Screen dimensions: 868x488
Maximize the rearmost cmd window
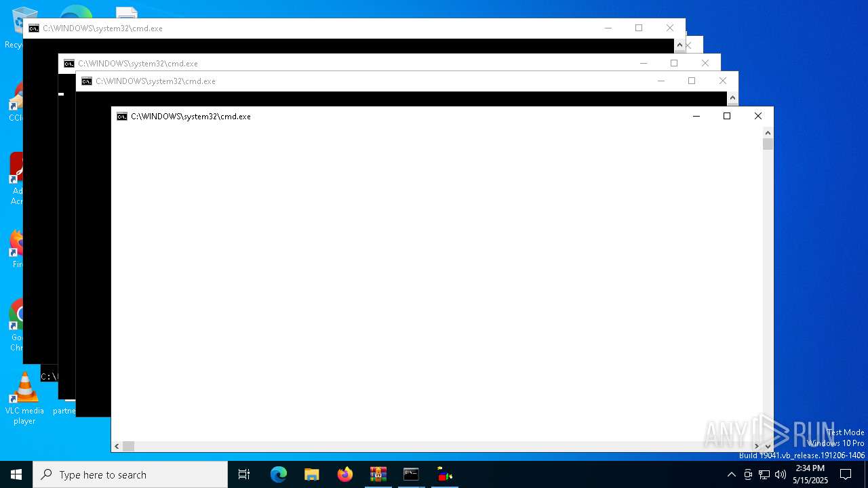(639, 28)
